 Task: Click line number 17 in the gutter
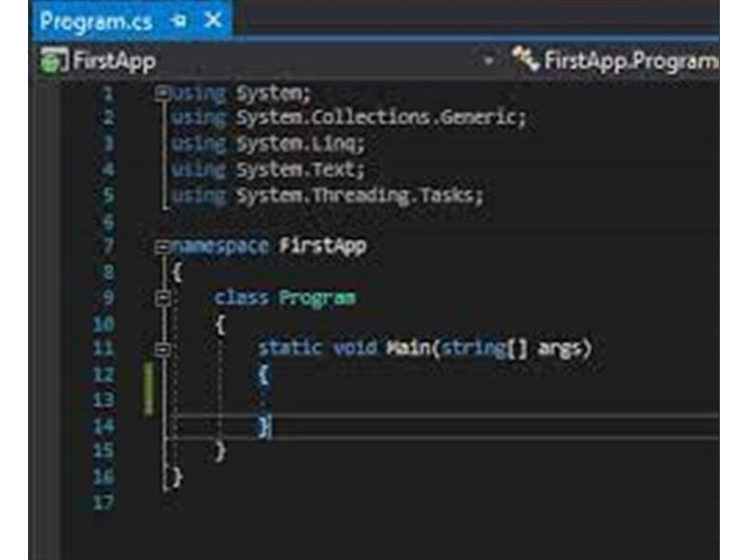click(104, 503)
